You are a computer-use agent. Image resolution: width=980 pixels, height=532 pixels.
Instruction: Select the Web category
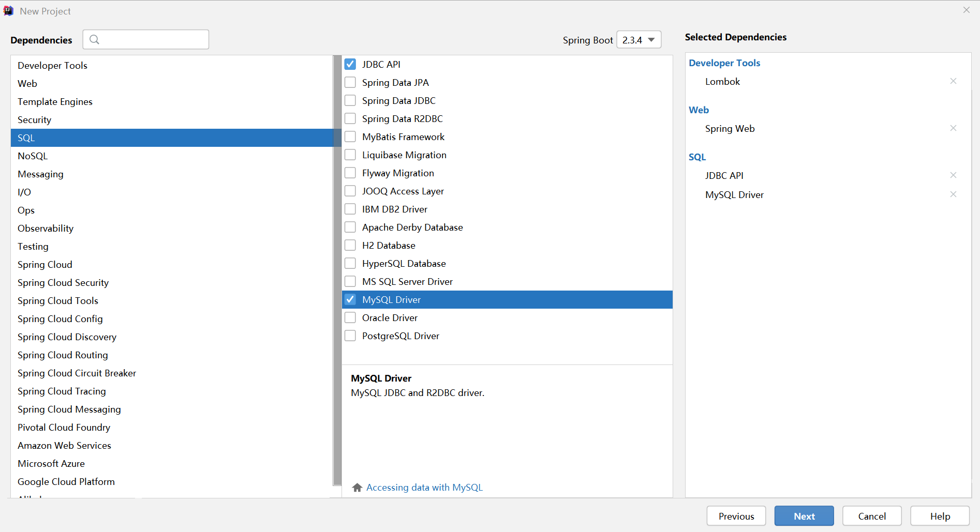tap(172, 83)
